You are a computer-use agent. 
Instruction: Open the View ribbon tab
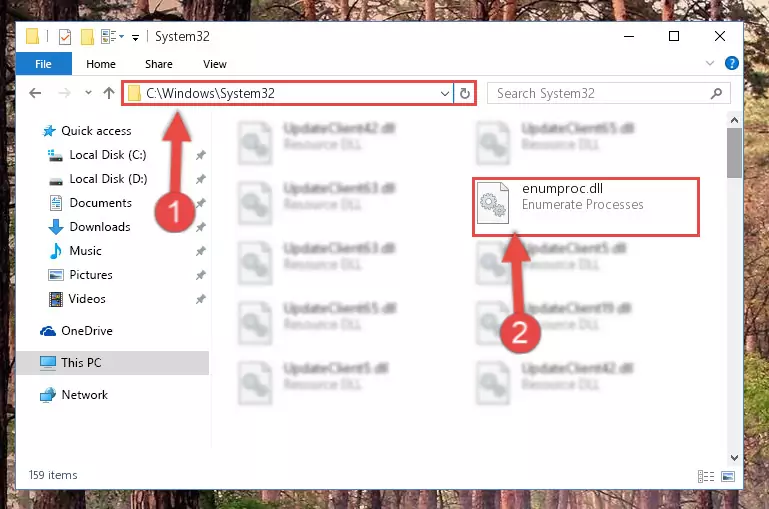[x=214, y=64]
